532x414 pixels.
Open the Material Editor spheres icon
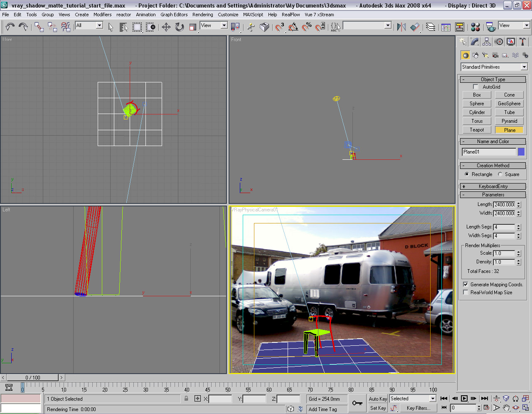475,27
